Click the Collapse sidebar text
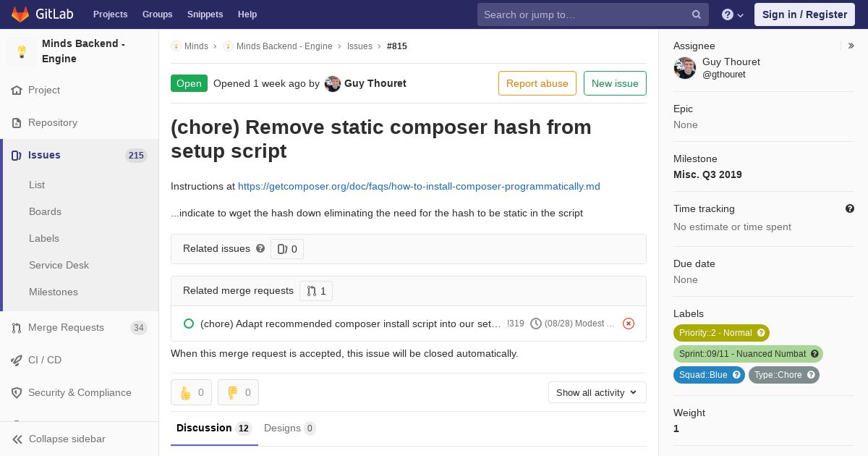This screenshot has width=868, height=456. 67,439
